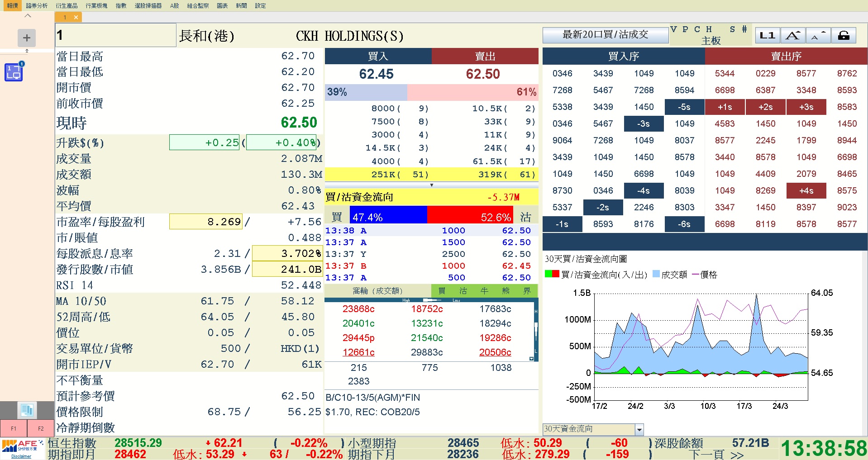This screenshot has height=460, width=868.
Task: Open the 圖表 menu
Action: (x=222, y=5)
